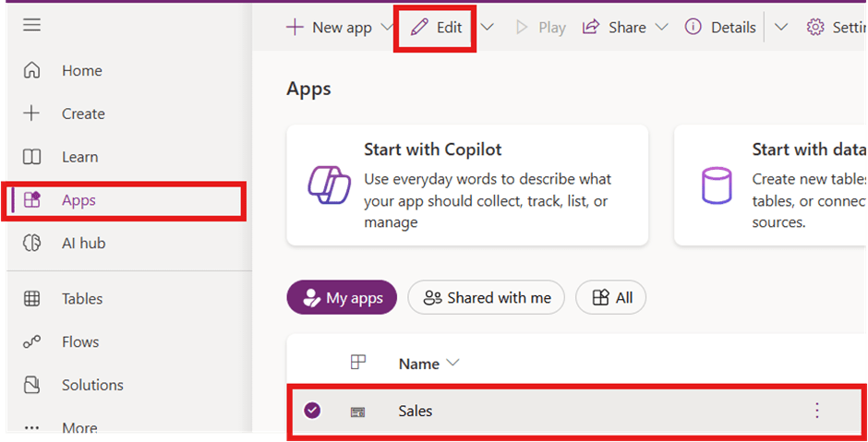868x442 pixels.
Task: Click the Sales app type icon
Action: pyautogui.click(x=358, y=412)
